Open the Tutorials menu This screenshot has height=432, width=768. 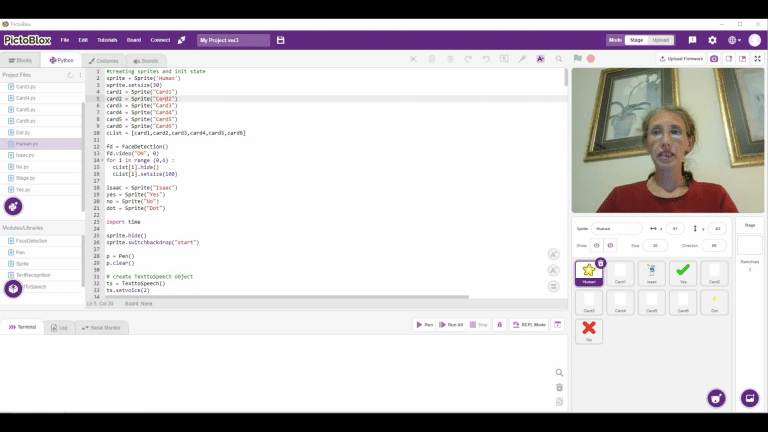(x=107, y=40)
